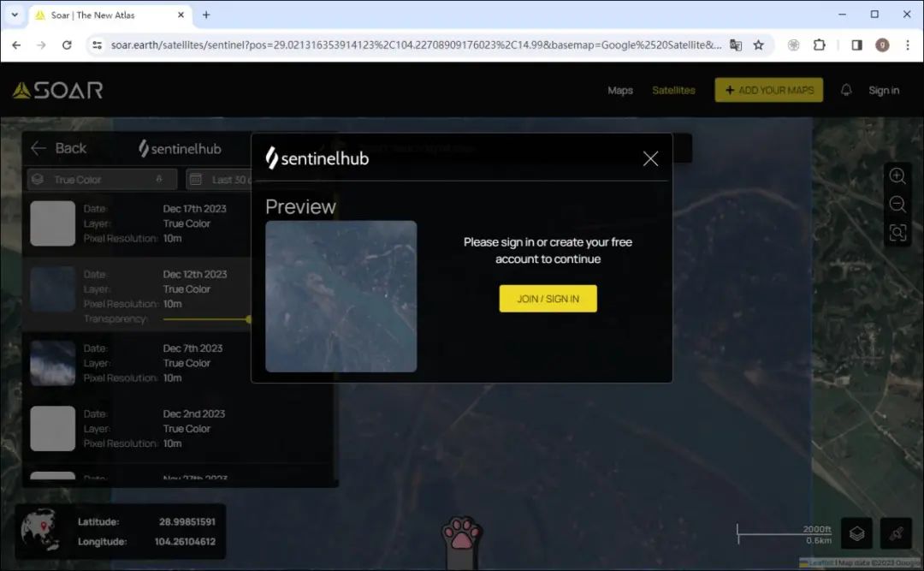924x571 pixels.
Task: Select the Dec 2nd 2023 image thumbnail
Action: [52, 428]
